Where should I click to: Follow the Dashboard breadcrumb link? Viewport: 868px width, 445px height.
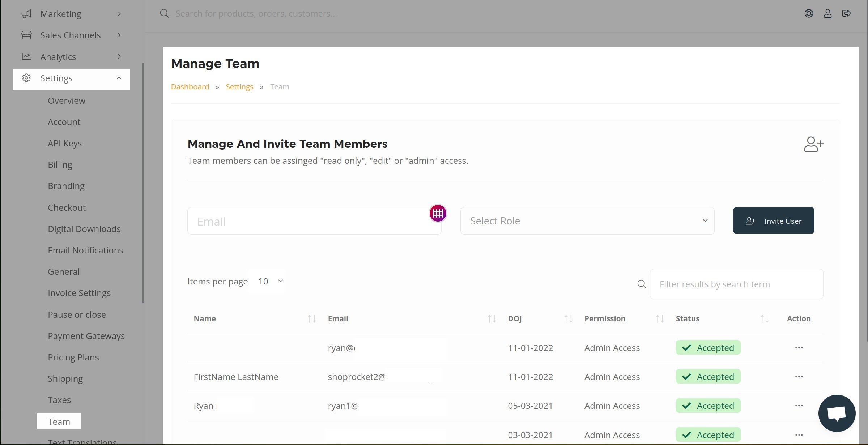(x=190, y=87)
